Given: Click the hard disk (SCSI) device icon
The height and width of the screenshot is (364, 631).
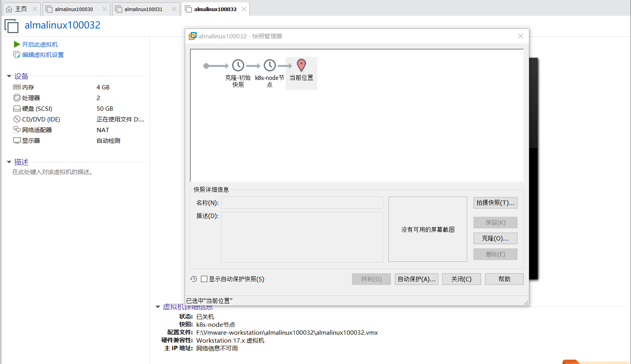Looking at the screenshot, I should point(17,108).
